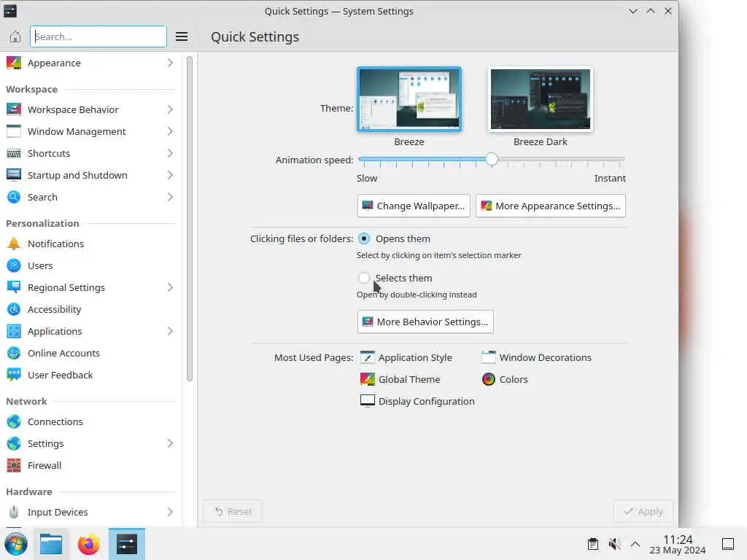The image size is (747, 560).
Task: Click the Regional Settings flag icon
Action: tap(14, 287)
